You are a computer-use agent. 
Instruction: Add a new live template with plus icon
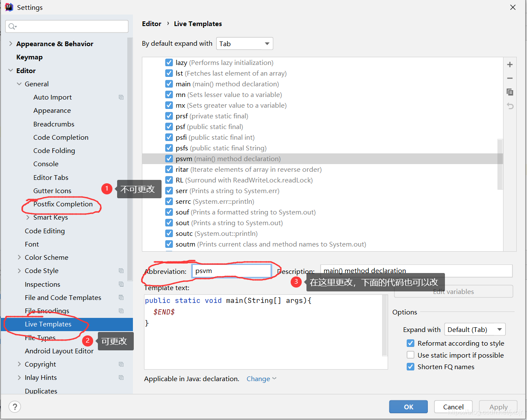pos(509,65)
